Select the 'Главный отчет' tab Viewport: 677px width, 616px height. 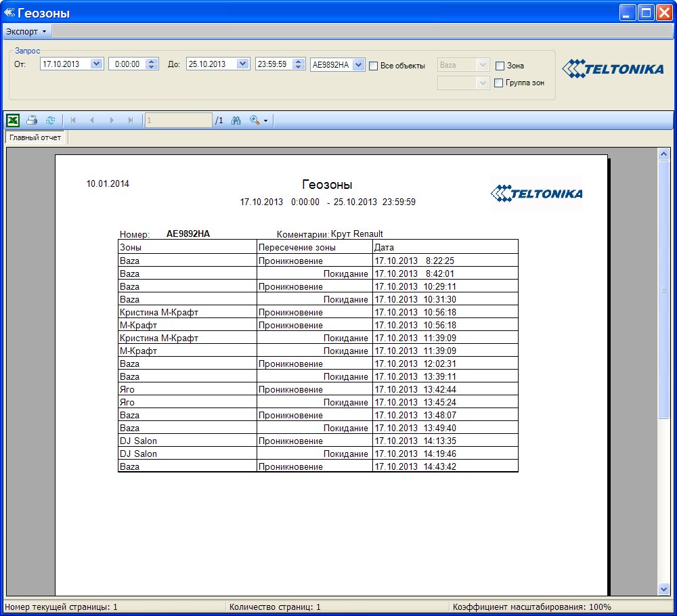click(x=35, y=137)
